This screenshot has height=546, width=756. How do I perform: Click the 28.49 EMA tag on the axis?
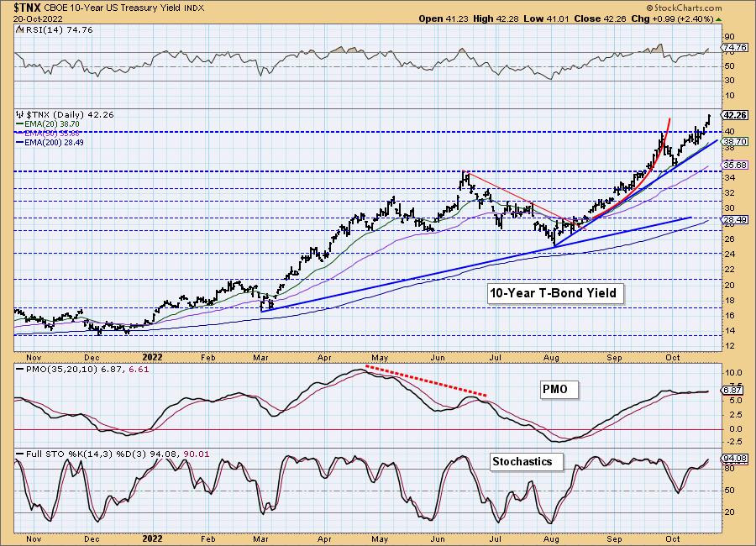tap(735, 219)
